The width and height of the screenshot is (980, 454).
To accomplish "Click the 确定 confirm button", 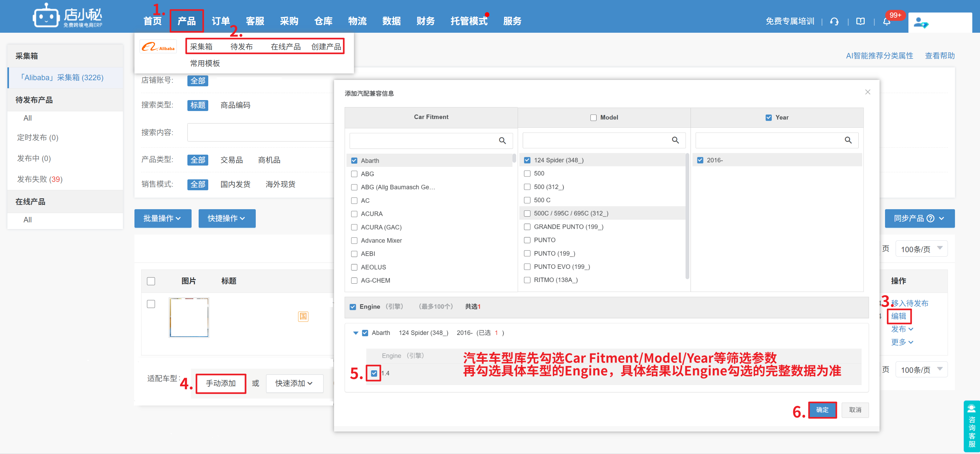I will 822,409.
